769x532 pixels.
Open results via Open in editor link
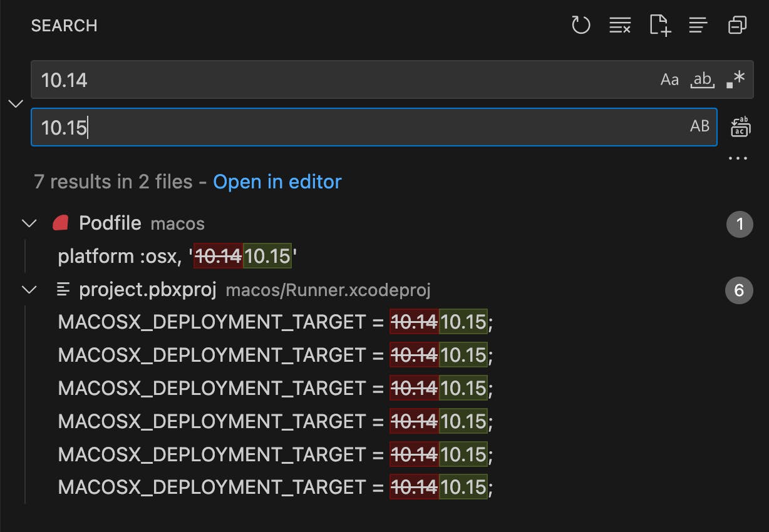tap(277, 182)
